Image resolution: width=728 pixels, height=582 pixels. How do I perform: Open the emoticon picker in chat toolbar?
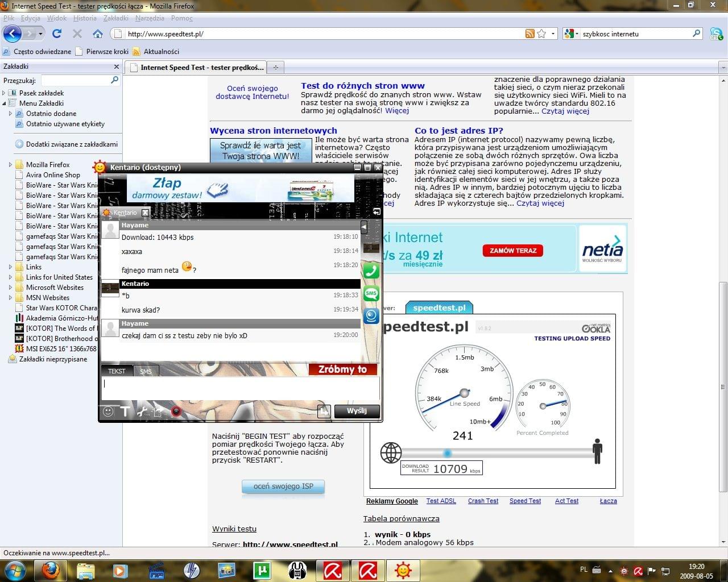click(x=108, y=411)
